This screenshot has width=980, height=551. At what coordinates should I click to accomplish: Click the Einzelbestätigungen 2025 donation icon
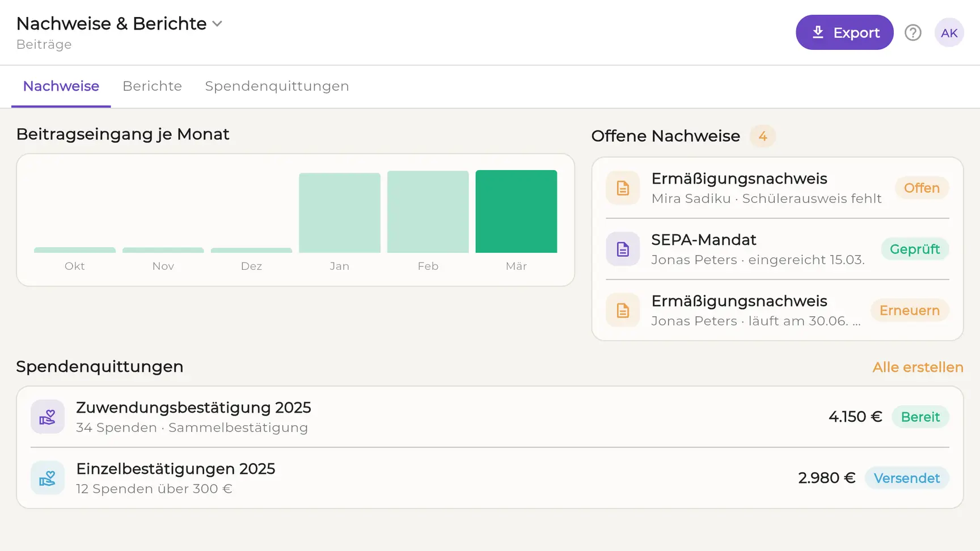click(48, 478)
